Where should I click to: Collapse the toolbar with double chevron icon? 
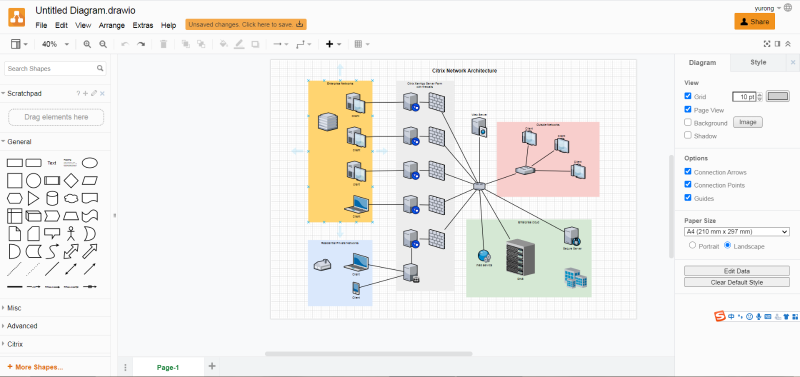click(788, 44)
